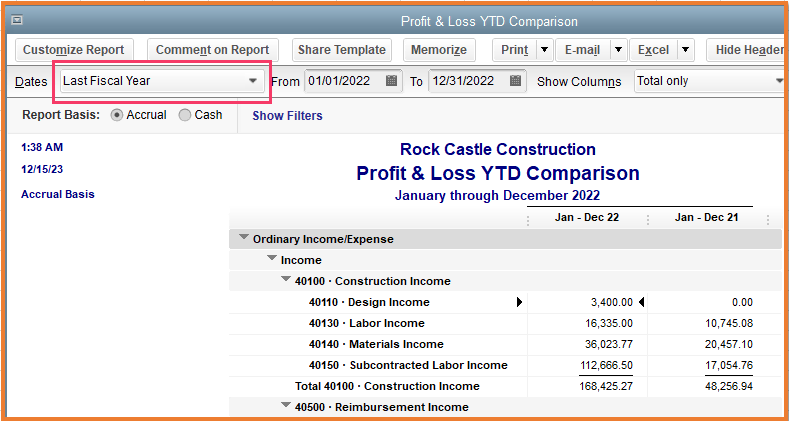Viewport: 789px width, 421px height.
Task: Click the Print button
Action: pyautogui.click(x=515, y=50)
